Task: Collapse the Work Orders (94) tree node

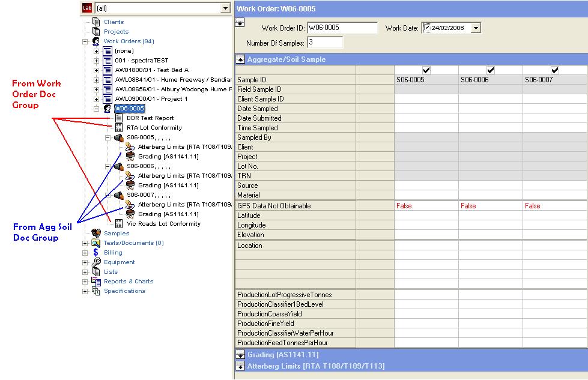Action: coord(85,41)
